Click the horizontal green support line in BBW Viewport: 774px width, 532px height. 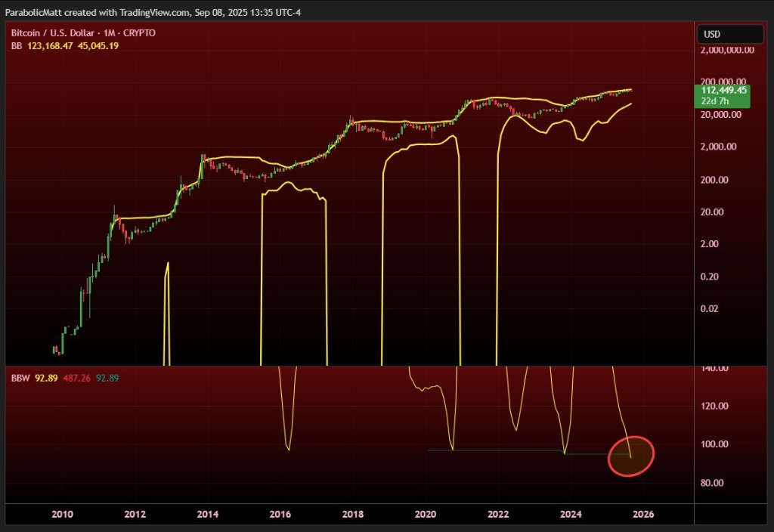(499, 451)
